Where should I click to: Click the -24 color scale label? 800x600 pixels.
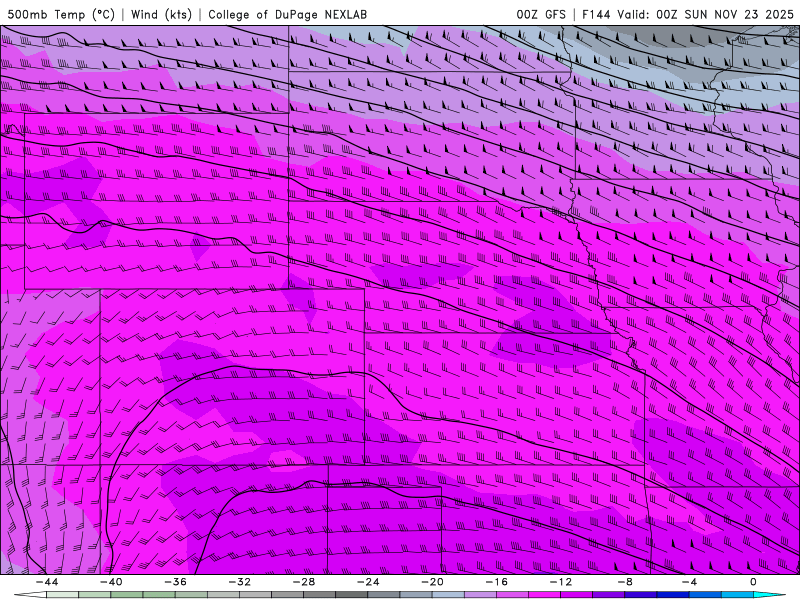368,582
